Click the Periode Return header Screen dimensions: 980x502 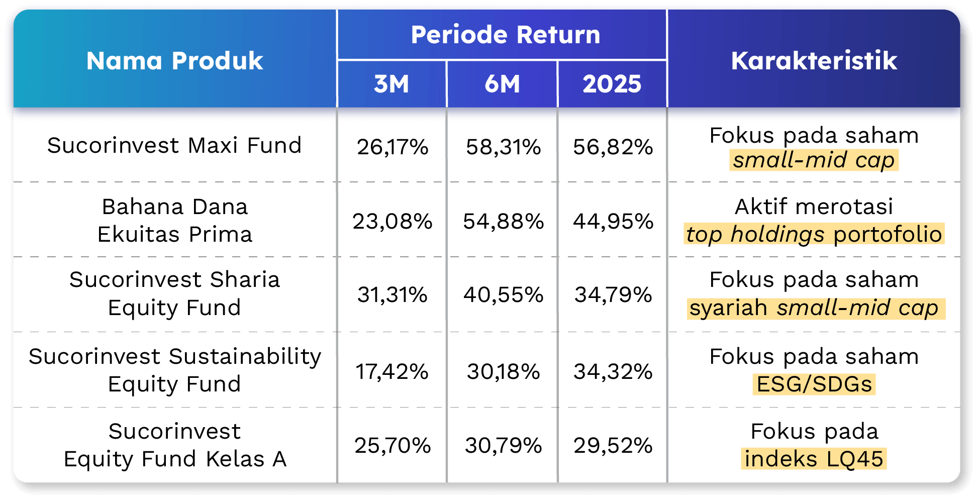(505, 35)
